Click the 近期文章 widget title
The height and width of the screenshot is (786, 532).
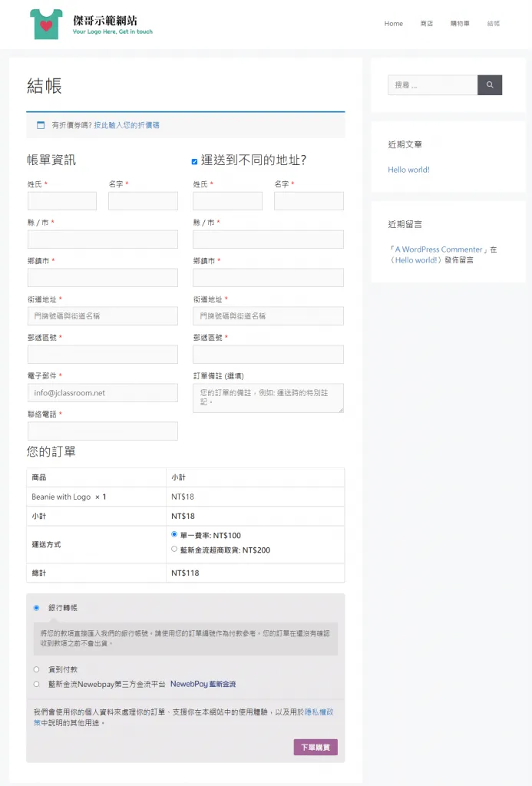click(405, 144)
